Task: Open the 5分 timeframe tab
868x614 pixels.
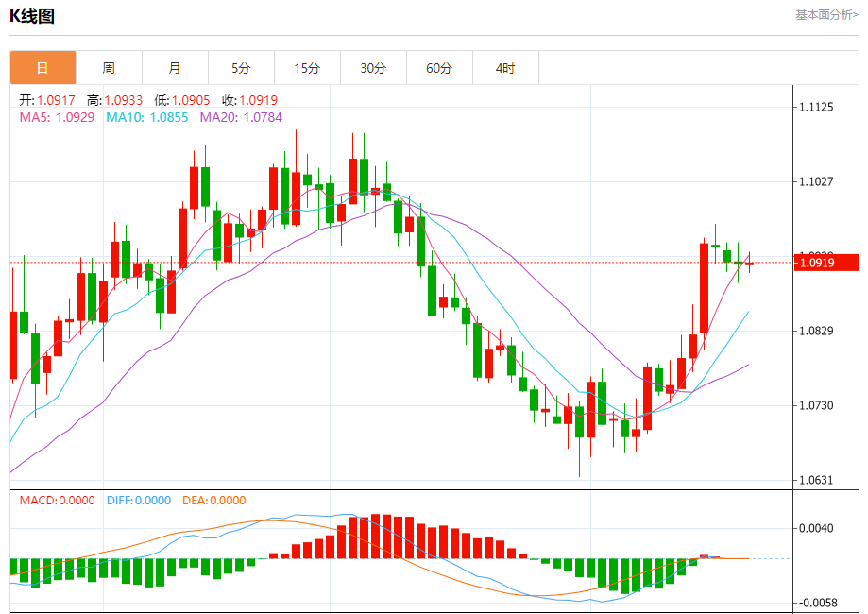Action: 241,68
